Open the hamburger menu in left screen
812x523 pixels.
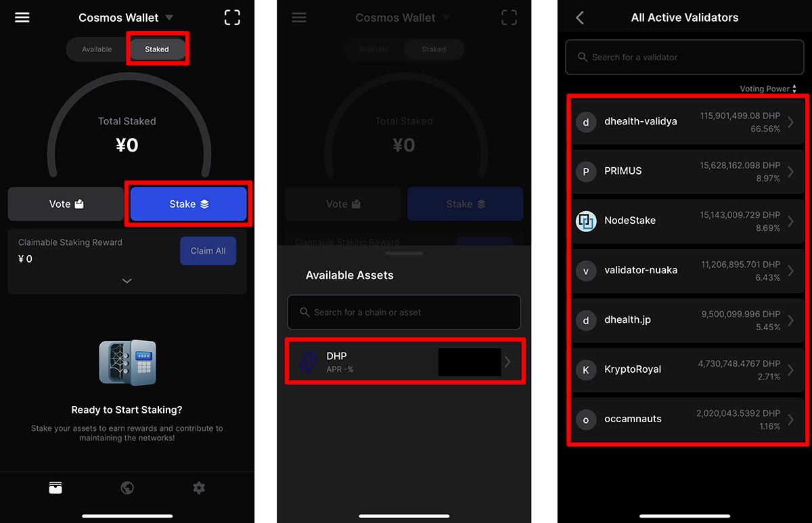22,18
